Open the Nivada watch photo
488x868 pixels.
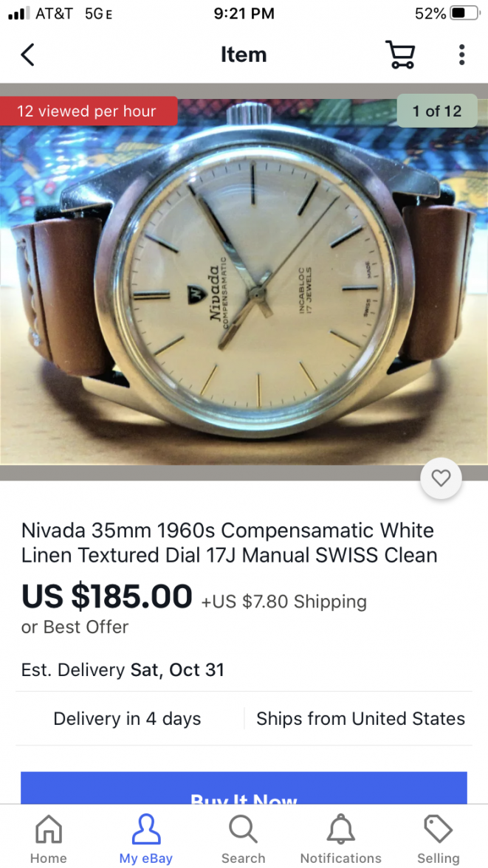244,282
